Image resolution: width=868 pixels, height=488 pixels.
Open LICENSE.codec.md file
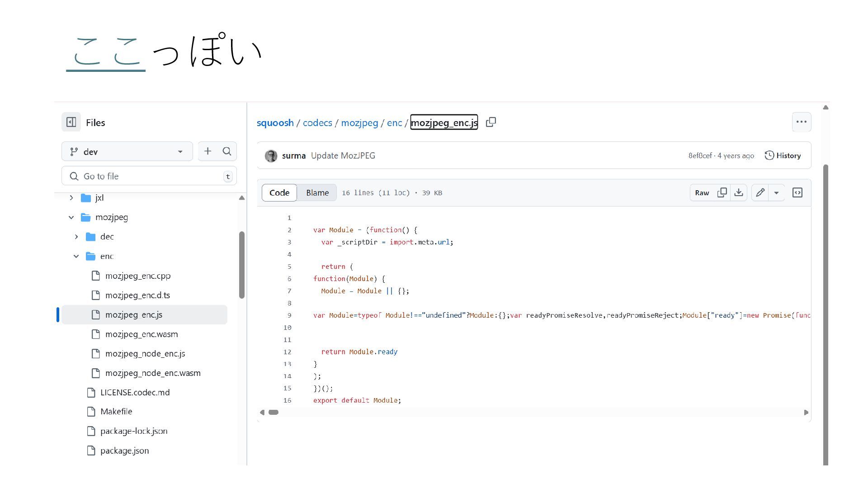coord(135,392)
